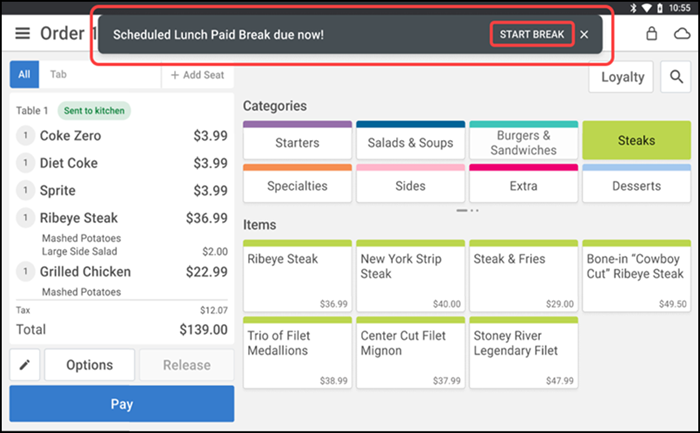The height and width of the screenshot is (433, 700).
Task: Click the Tax $12.07 amount
Action: (x=213, y=310)
